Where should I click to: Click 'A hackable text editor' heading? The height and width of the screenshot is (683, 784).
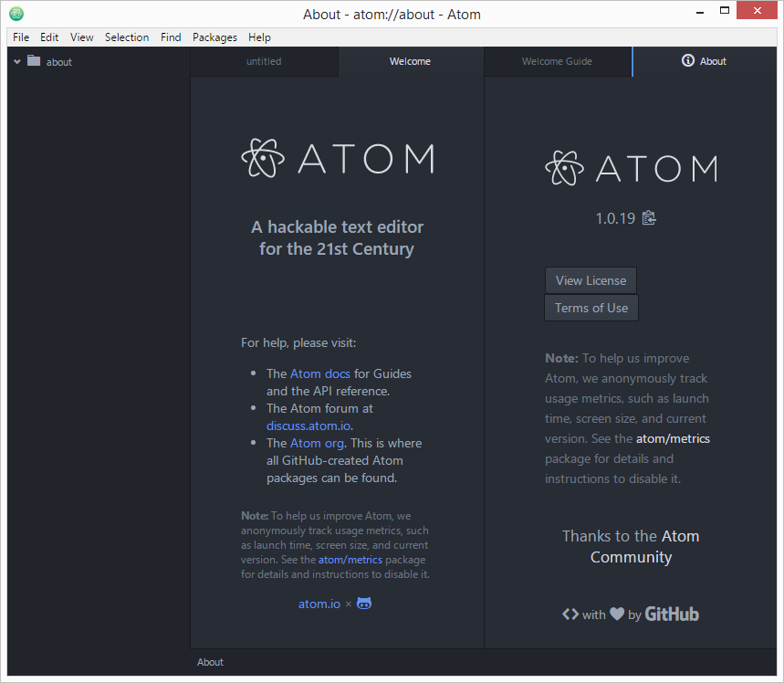pyautogui.click(x=337, y=237)
